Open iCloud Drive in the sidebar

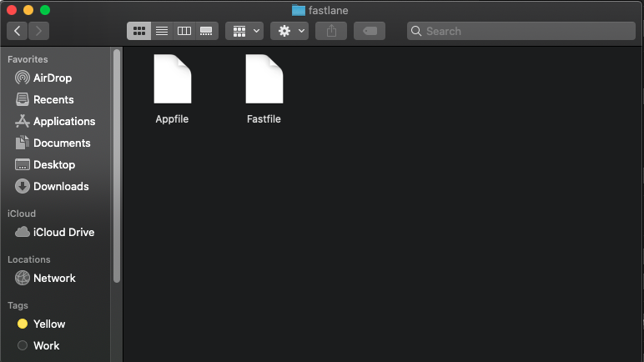click(55, 232)
